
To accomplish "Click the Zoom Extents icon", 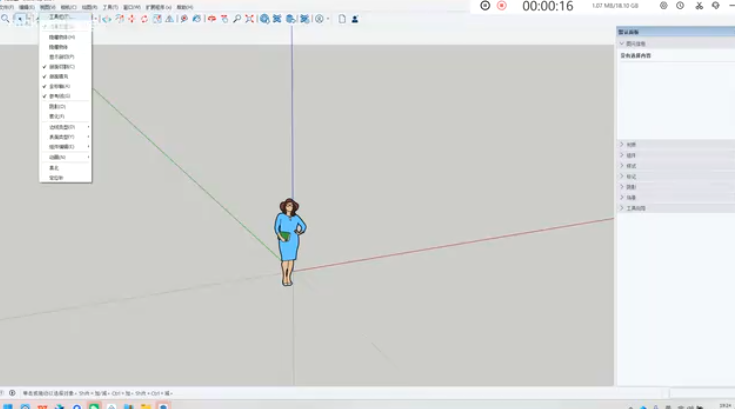I will [249, 19].
